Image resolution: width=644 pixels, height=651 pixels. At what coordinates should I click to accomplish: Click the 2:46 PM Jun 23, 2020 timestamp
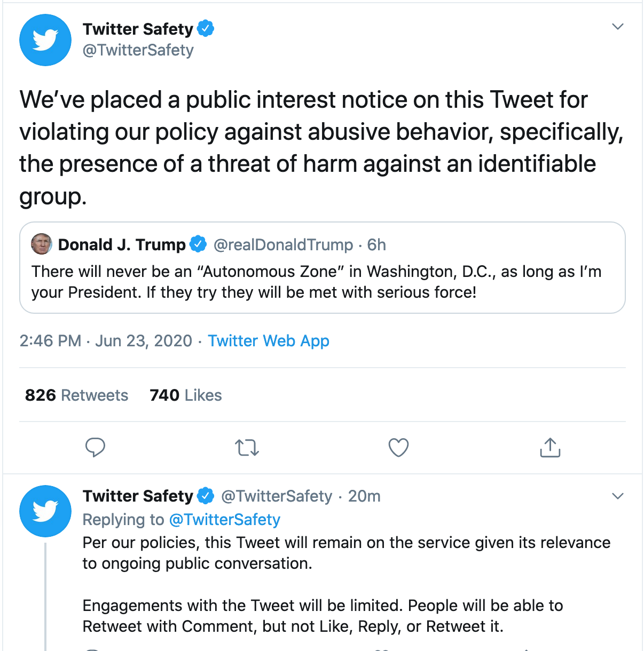click(x=106, y=340)
